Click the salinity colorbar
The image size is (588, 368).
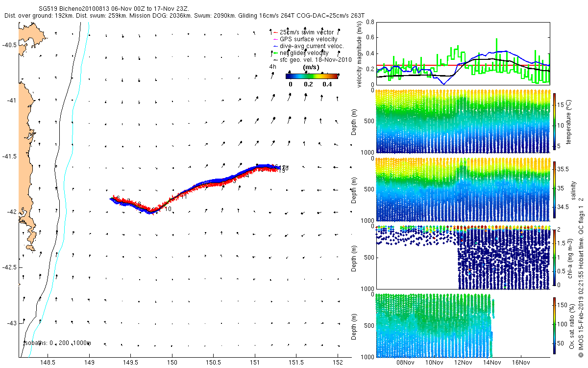coord(554,189)
